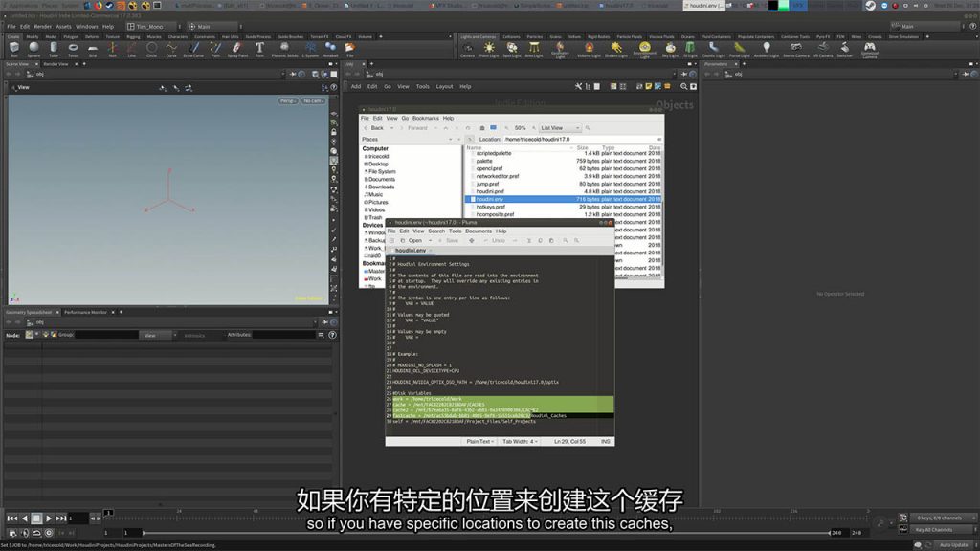This screenshot has height=551, width=980.
Task: Open the No cam viewport dropdown
Action: [x=313, y=100]
